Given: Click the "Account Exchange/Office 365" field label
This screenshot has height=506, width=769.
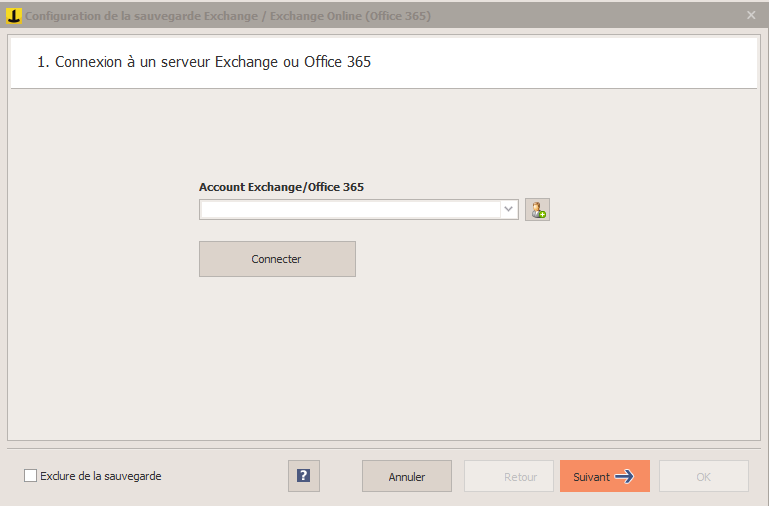Looking at the screenshot, I should tap(281, 187).
